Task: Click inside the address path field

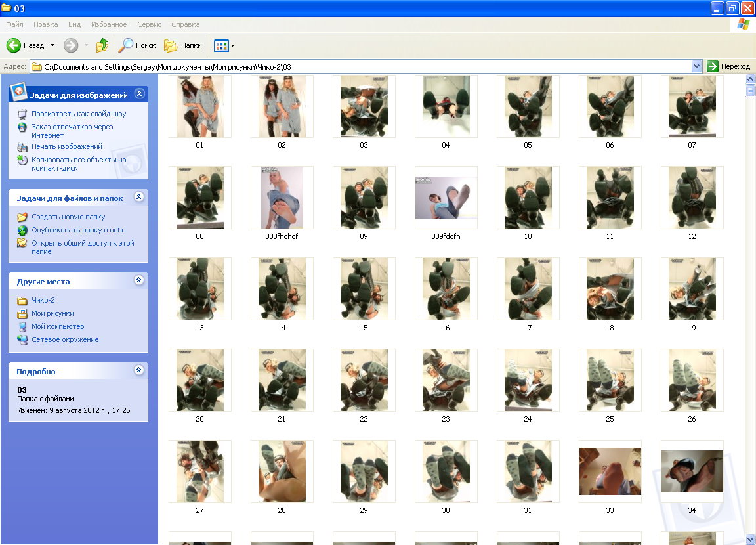Action: coord(362,66)
